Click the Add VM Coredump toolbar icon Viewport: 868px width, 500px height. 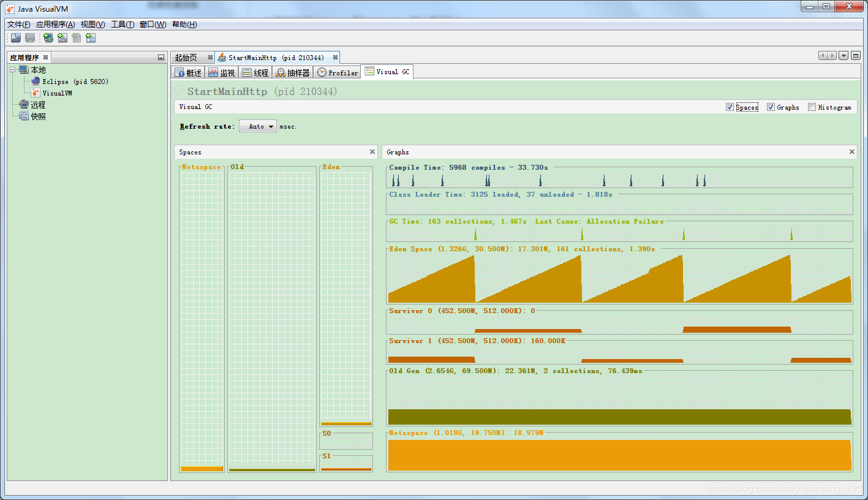[x=77, y=38]
